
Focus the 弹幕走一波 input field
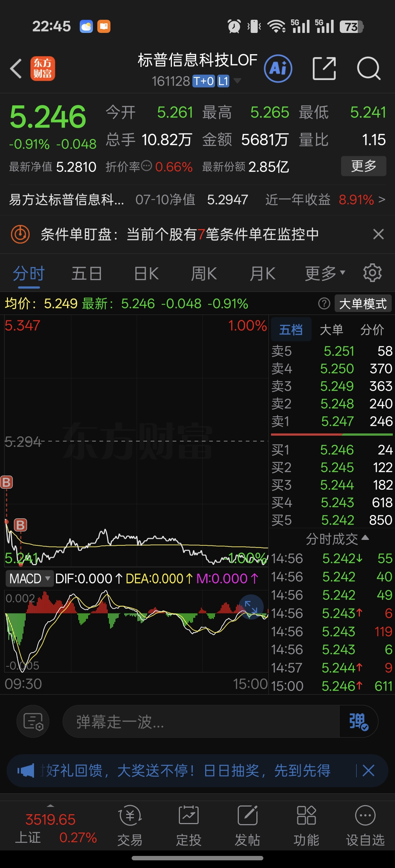[x=201, y=722]
